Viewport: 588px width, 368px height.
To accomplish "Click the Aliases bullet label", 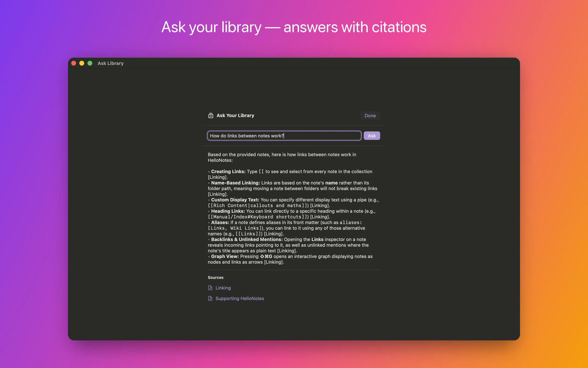I will [220, 222].
